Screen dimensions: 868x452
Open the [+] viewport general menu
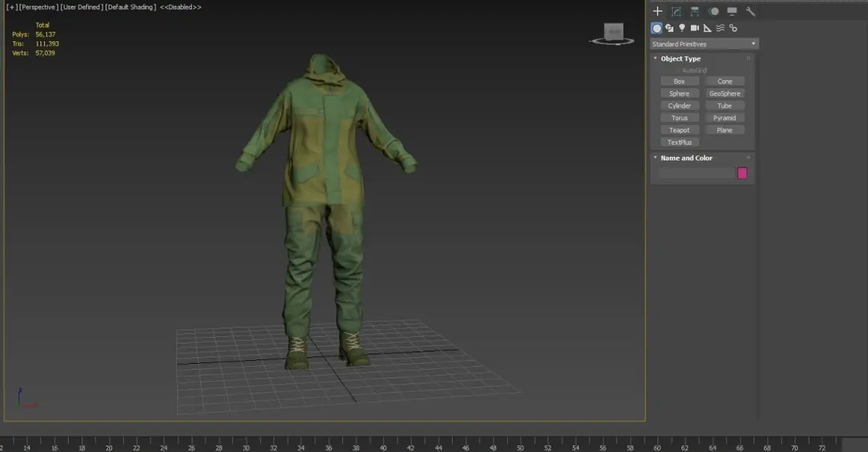(12, 7)
